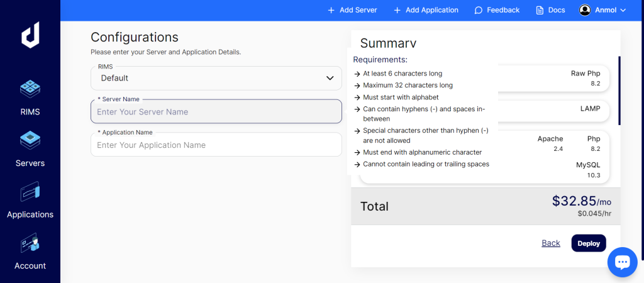Screen dimensions: 644x283
Task: Focus the Server Name input field
Action: coord(216,112)
